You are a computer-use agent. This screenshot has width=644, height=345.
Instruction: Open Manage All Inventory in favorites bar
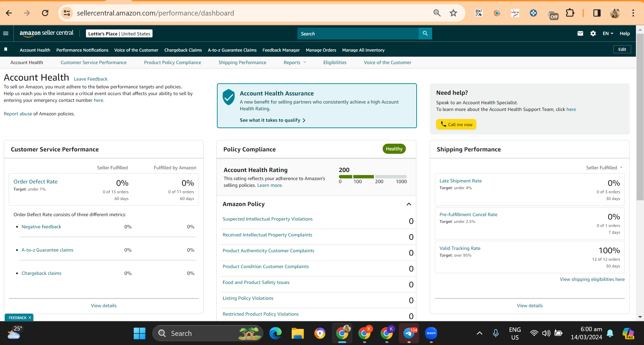pos(363,50)
